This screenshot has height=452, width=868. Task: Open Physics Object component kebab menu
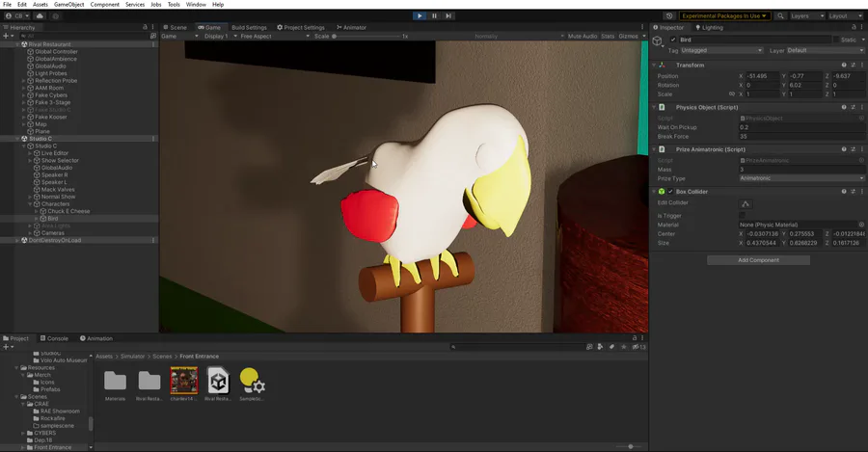(x=862, y=107)
